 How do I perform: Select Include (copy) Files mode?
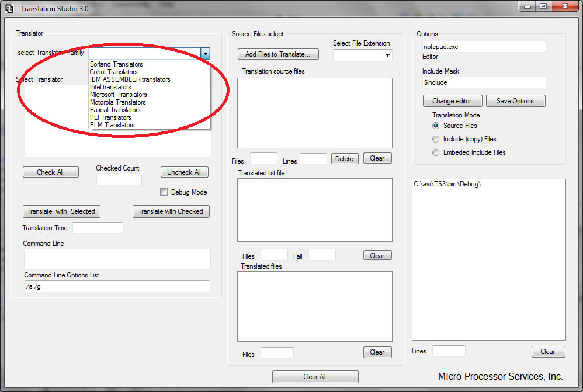(x=436, y=139)
